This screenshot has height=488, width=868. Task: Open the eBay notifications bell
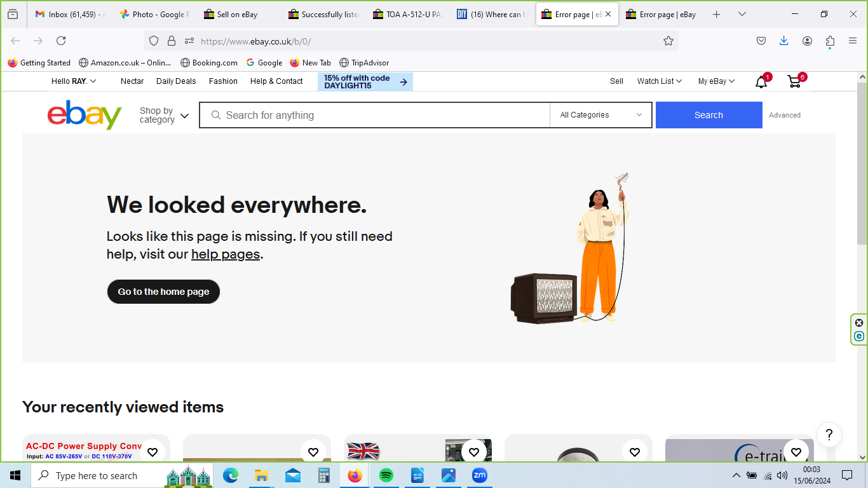pos(761,82)
